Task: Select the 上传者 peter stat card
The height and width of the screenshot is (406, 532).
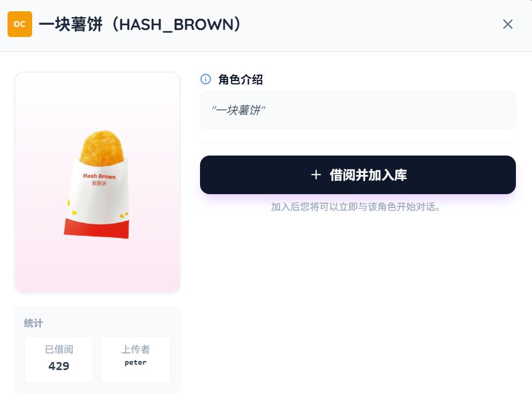Action: click(x=135, y=359)
